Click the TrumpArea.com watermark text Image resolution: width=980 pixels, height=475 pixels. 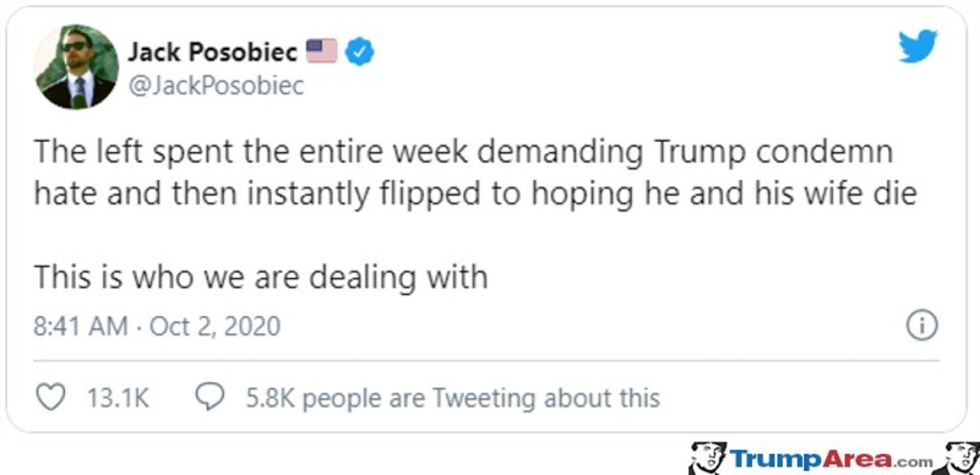(x=831, y=460)
